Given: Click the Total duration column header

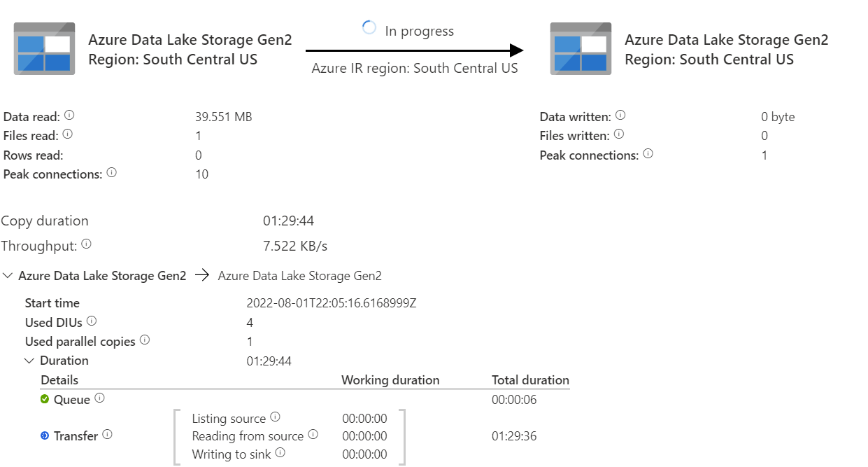Looking at the screenshot, I should [529, 379].
